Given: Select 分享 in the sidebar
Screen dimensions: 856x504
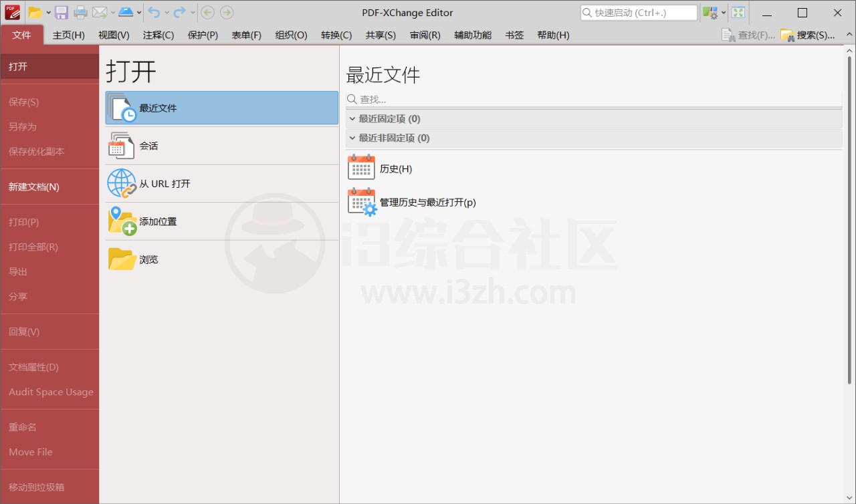Looking at the screenshot, I should coord(49,296).
